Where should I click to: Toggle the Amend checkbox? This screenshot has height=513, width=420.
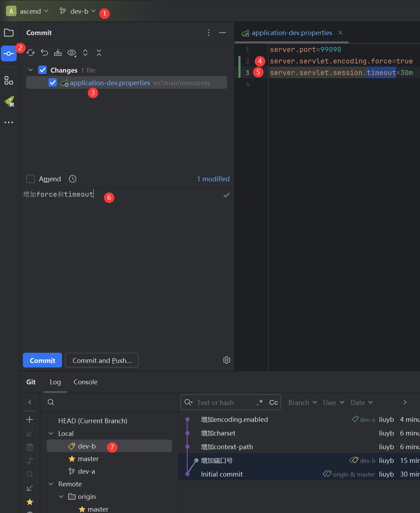pyautogui.click(x=31, y=179)
